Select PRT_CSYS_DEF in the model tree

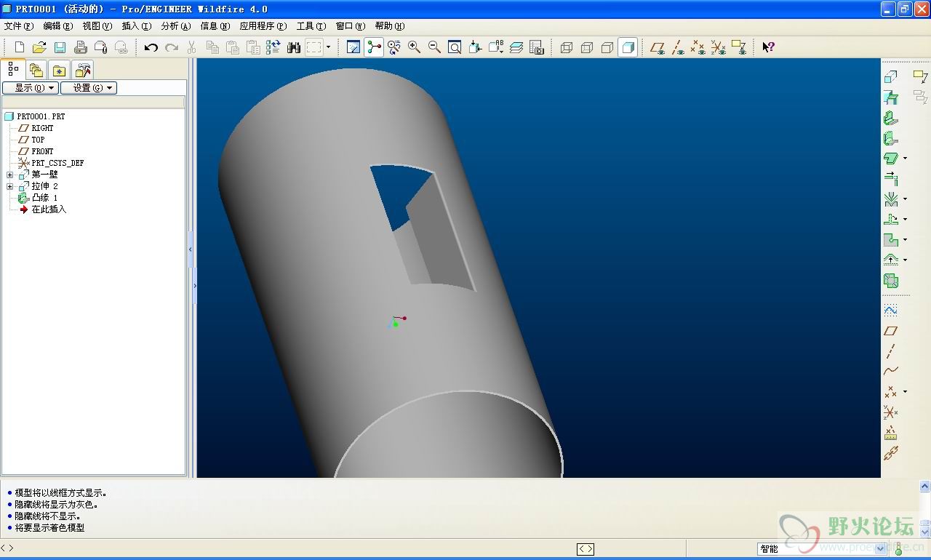pyautogui.click(x=51, y=163)
